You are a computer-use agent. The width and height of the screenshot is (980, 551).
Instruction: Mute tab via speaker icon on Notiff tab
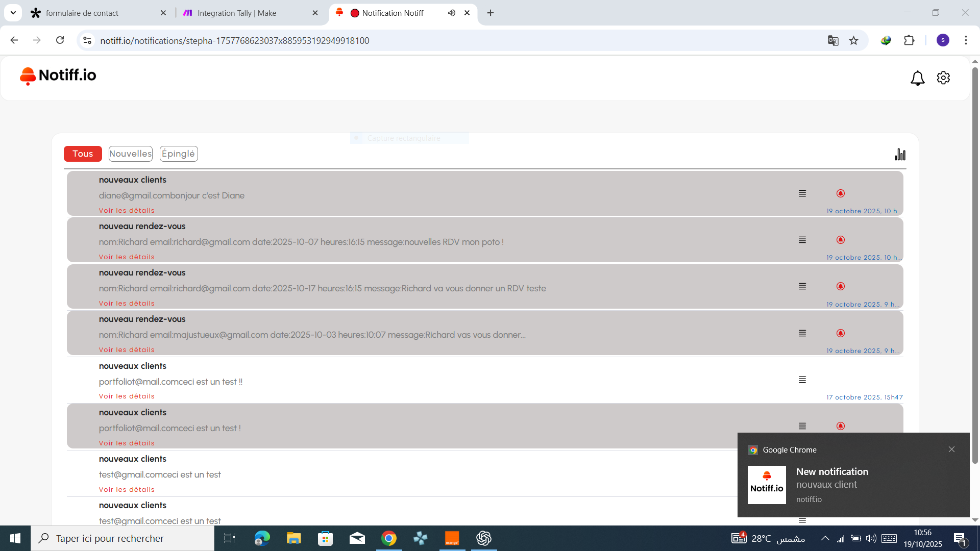(x=452, y=13)
